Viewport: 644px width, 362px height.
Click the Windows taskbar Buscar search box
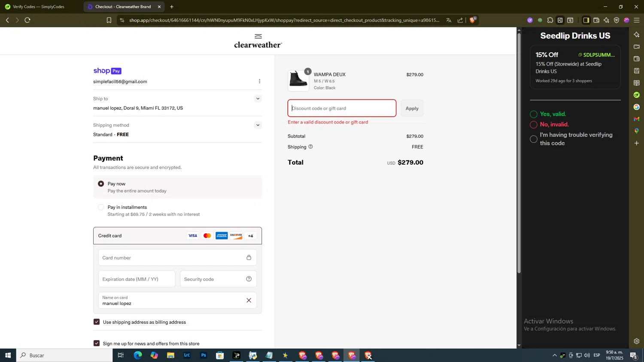pyautogui.click(x=64, y=356)
